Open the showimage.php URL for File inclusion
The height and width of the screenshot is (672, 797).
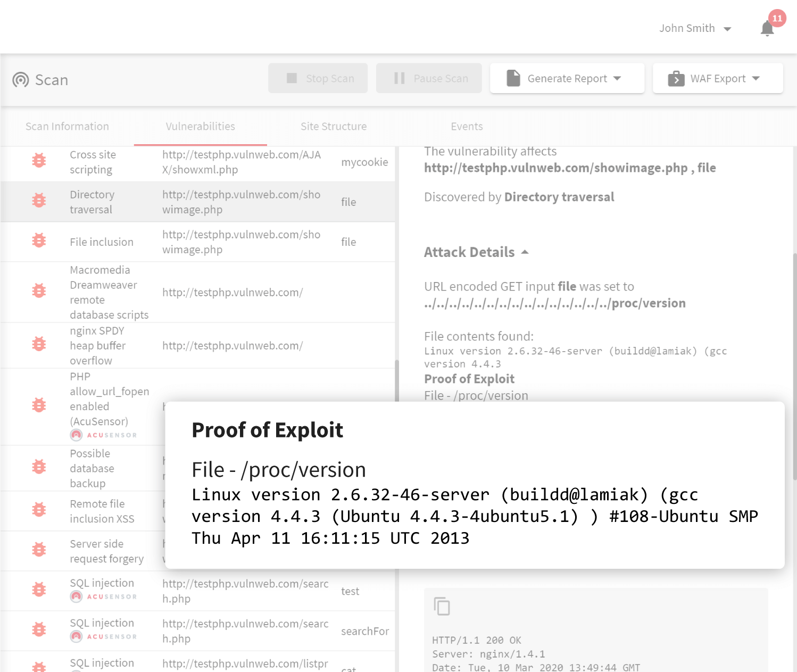[x=242, y=242]
